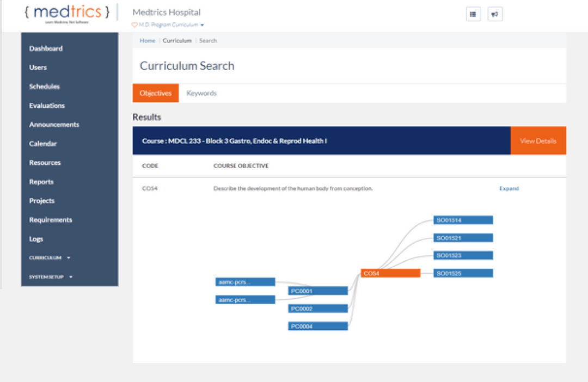This screenshot has height=382, width=588.
Task: Open Dashboard from the sidebar
Action: coord(46,48)
